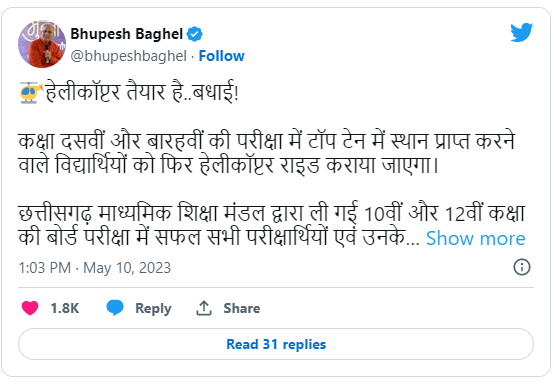Click the share upload arrow icon

click(204, 308)
